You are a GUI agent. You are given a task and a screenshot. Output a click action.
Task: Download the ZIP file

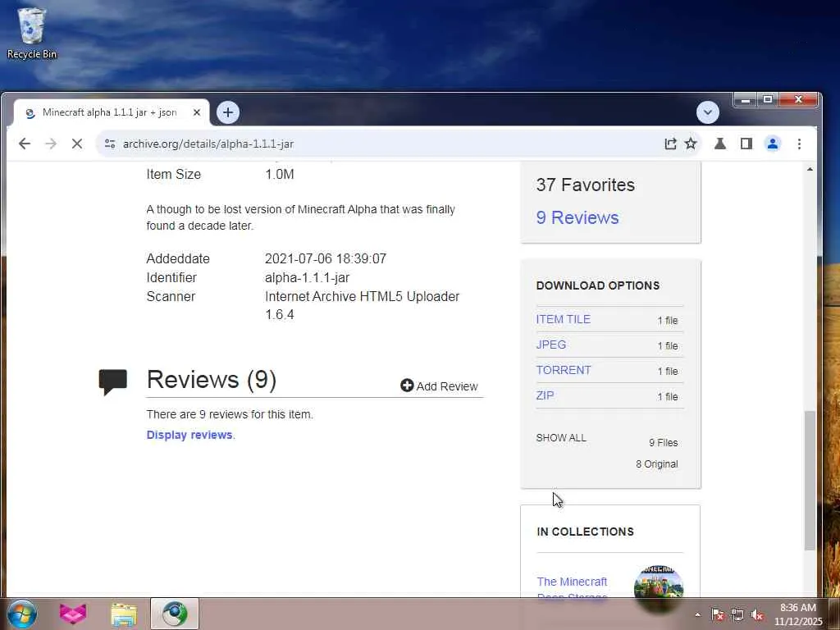click(545, 395)
